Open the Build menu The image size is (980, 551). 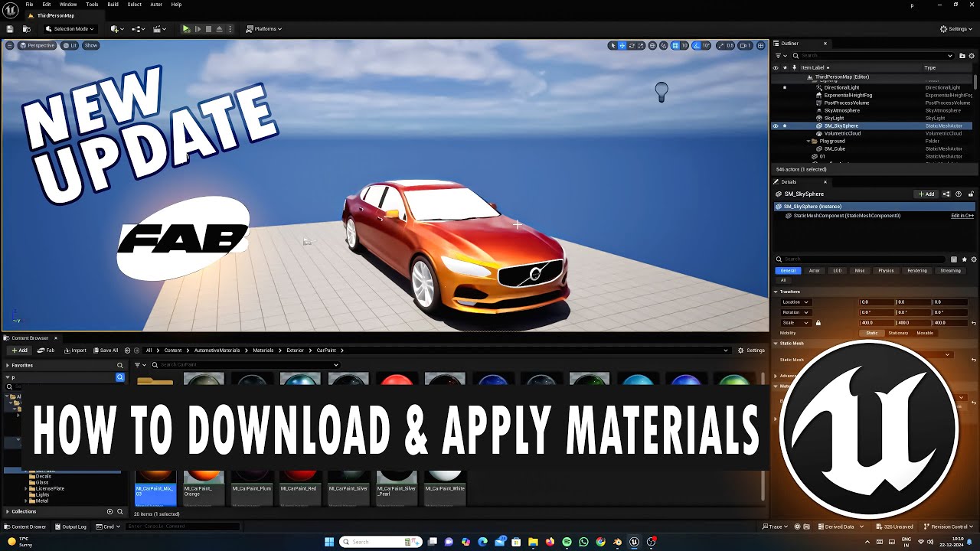(x=113, y=5)
